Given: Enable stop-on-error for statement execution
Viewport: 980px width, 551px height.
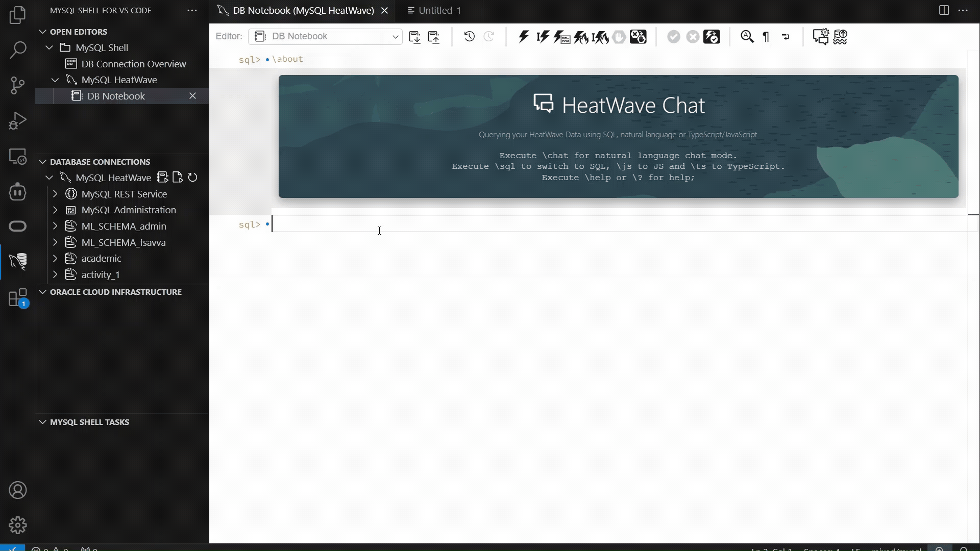Looking at the screenshot, I should (x=638, y=37).
